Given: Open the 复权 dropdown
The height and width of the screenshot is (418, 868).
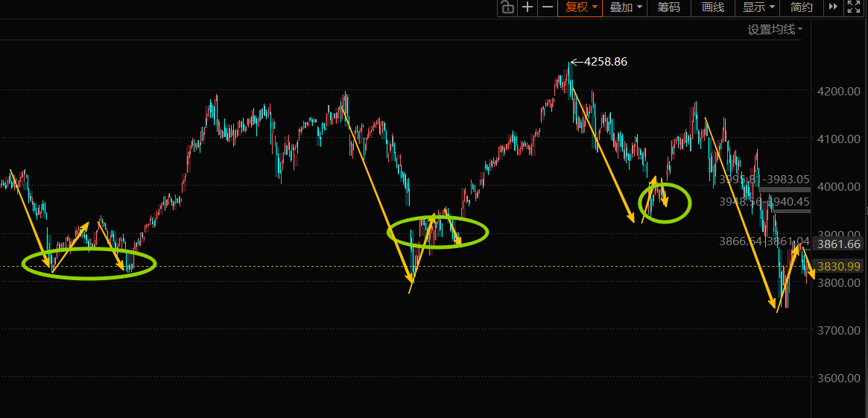Looking at the screenshot, I should tap(580, 7).
